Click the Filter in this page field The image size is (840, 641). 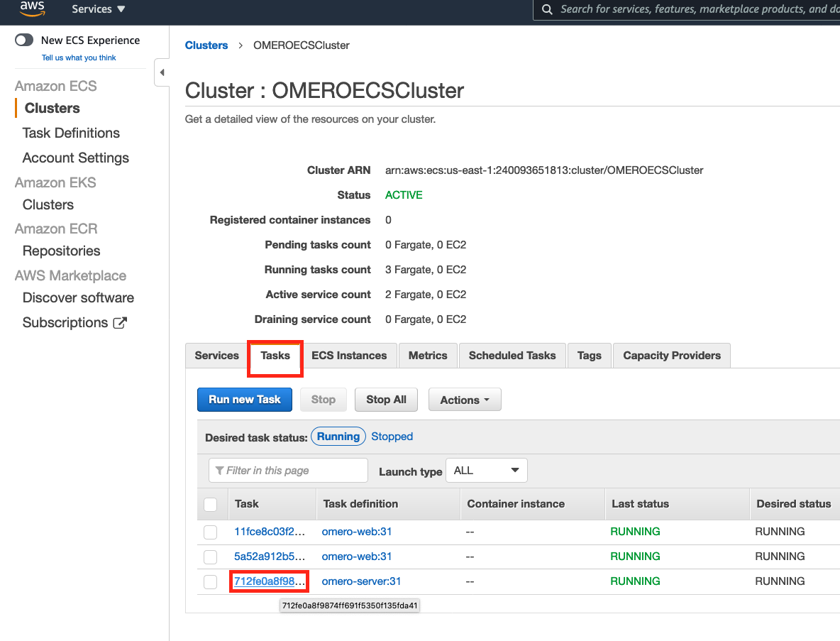288,471
